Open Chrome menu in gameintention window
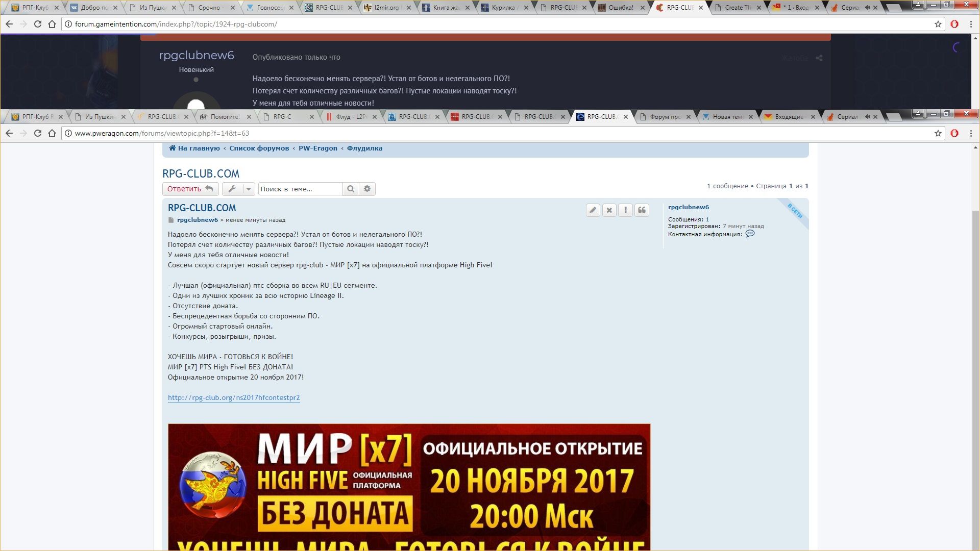Viewport: 980px width, 551px height. point(971,24)
